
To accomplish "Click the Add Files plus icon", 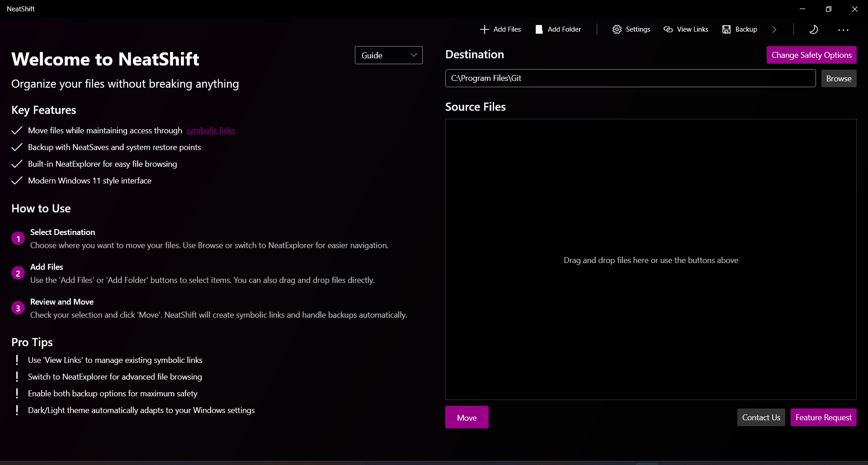I will (x=484, y=29).
